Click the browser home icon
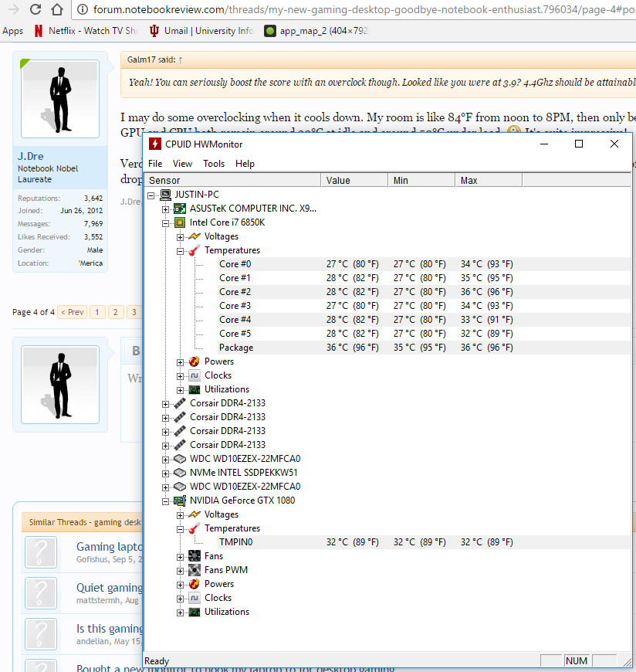 click(57, 9)
